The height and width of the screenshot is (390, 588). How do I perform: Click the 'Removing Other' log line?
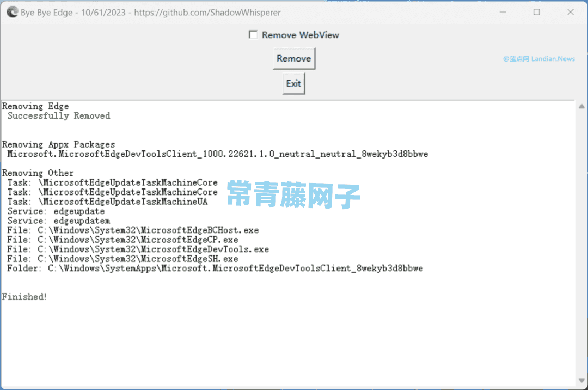pos(38,173)
